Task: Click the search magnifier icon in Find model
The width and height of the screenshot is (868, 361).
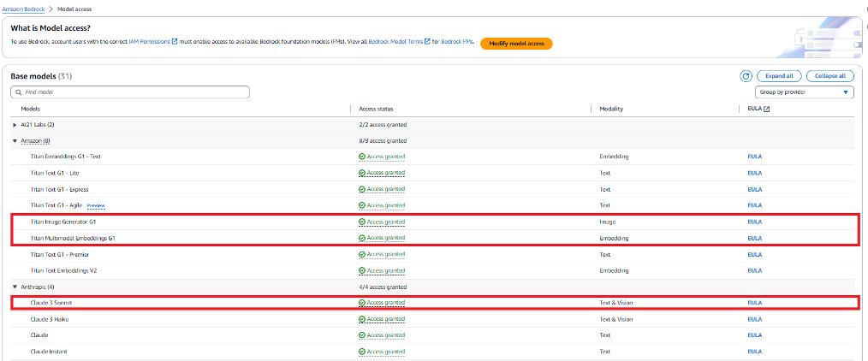Action: pos(20,92)
